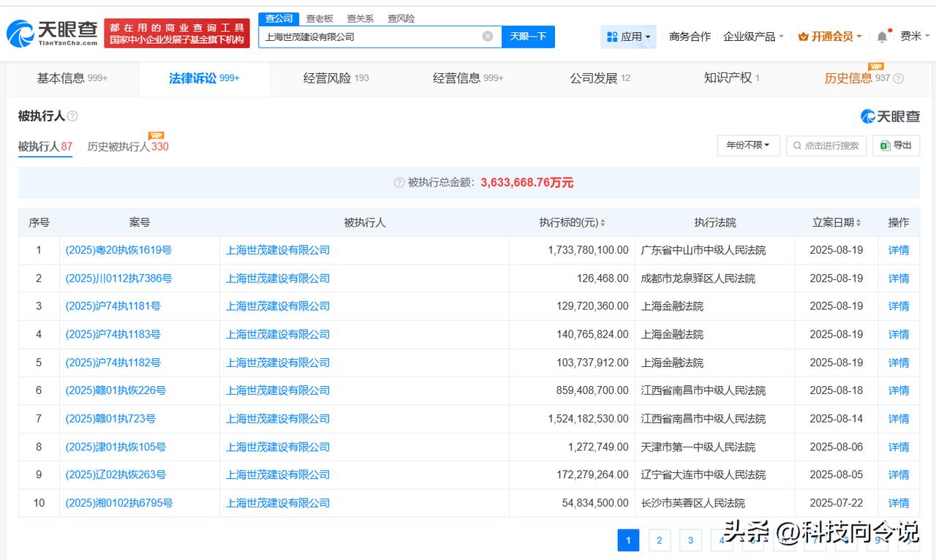Switch to 查老板 search tab

click(x=320, y=19)
